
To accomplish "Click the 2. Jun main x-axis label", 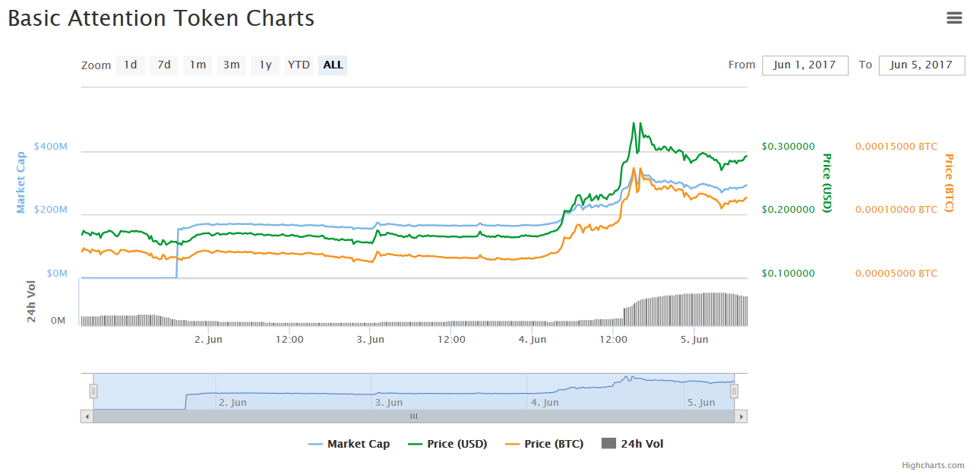I will [208, 340].
